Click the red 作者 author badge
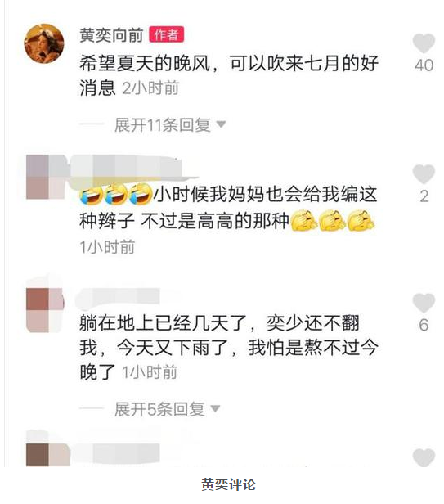The width and height of the screenshot is (444, 504). (166, 34)
